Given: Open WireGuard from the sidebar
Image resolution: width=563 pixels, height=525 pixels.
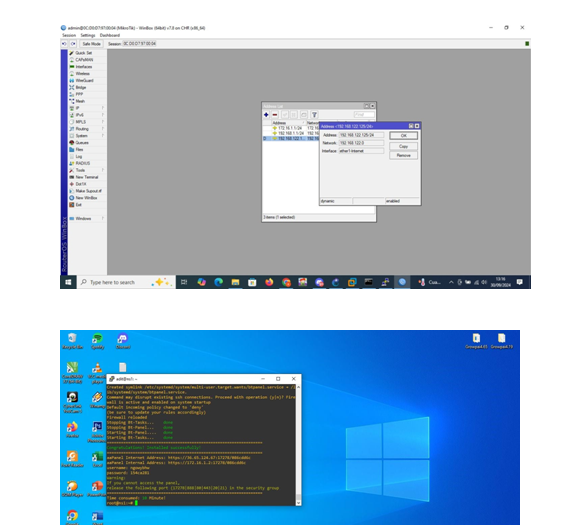Looking at the screenshot, I should [x=87, y=80].
